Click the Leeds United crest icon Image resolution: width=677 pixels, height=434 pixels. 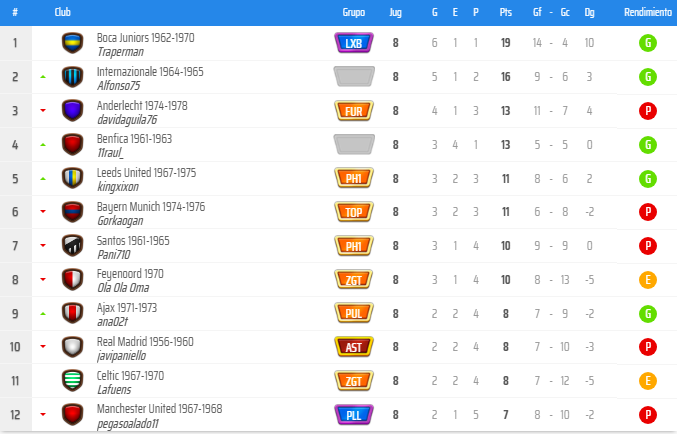[x=72, y=179]
